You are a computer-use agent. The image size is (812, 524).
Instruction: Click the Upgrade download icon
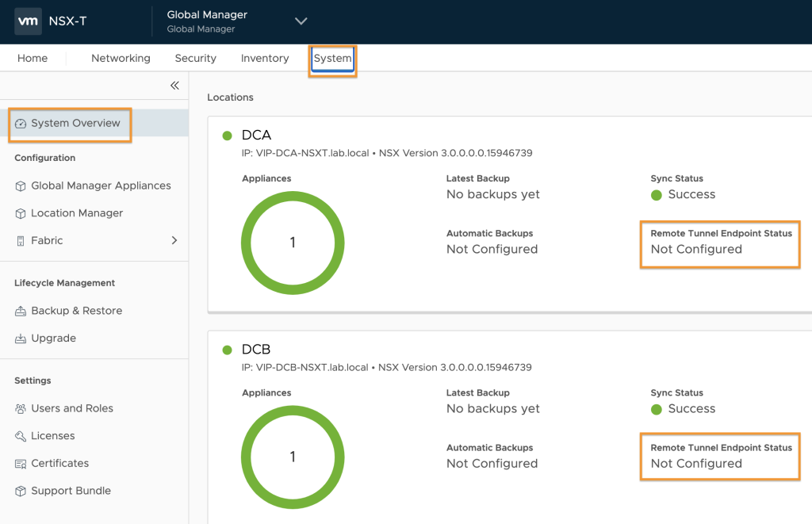pyautogui.click(x=20, y=338)
